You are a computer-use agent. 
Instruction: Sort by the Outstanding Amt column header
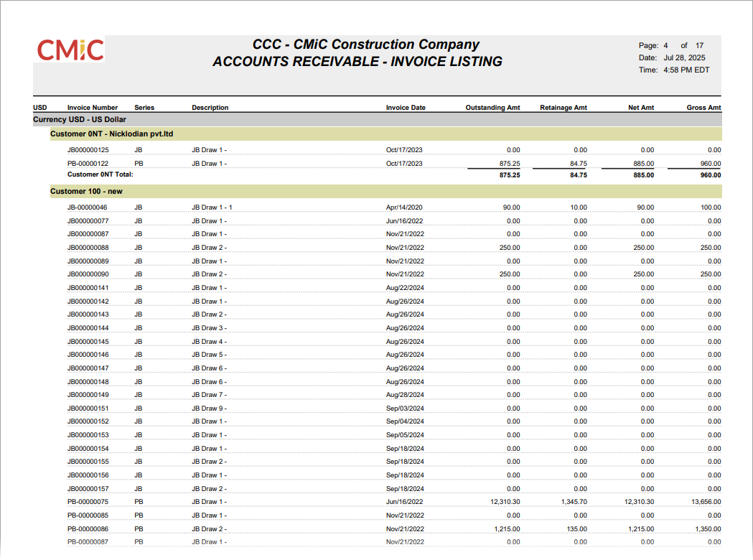493,107
